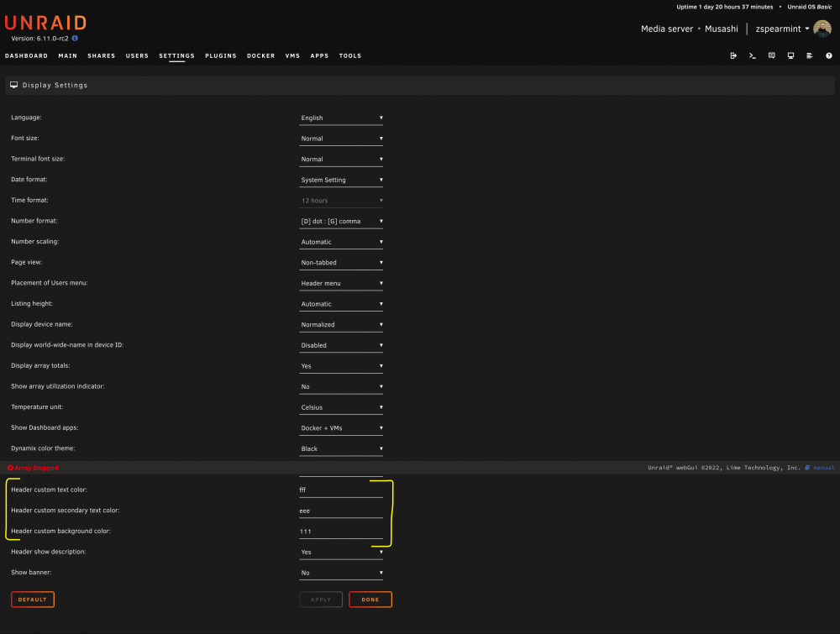840x634 pixels.
Task: Open Display world-wide-name in device ID dropdown
Action: [341, 345]
